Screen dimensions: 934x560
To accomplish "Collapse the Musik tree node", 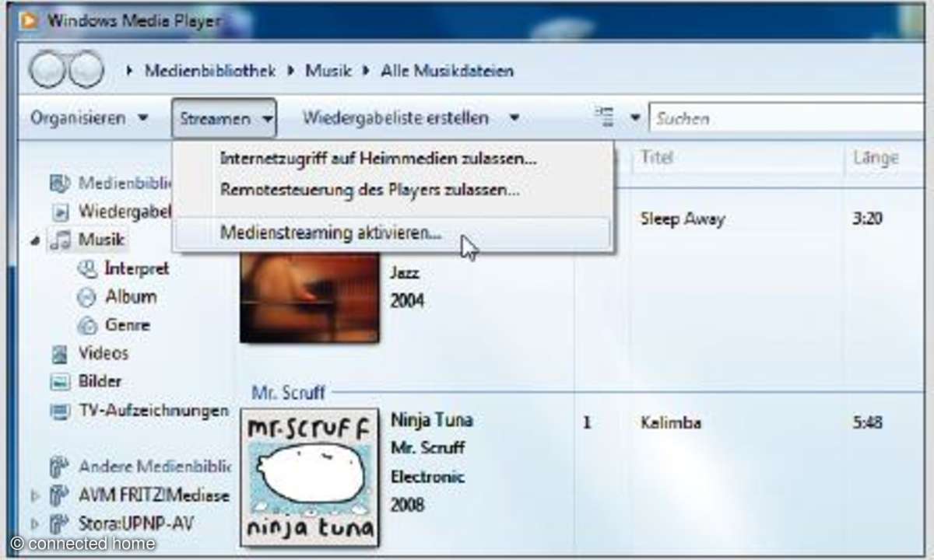I will click(x=35, y=241).
